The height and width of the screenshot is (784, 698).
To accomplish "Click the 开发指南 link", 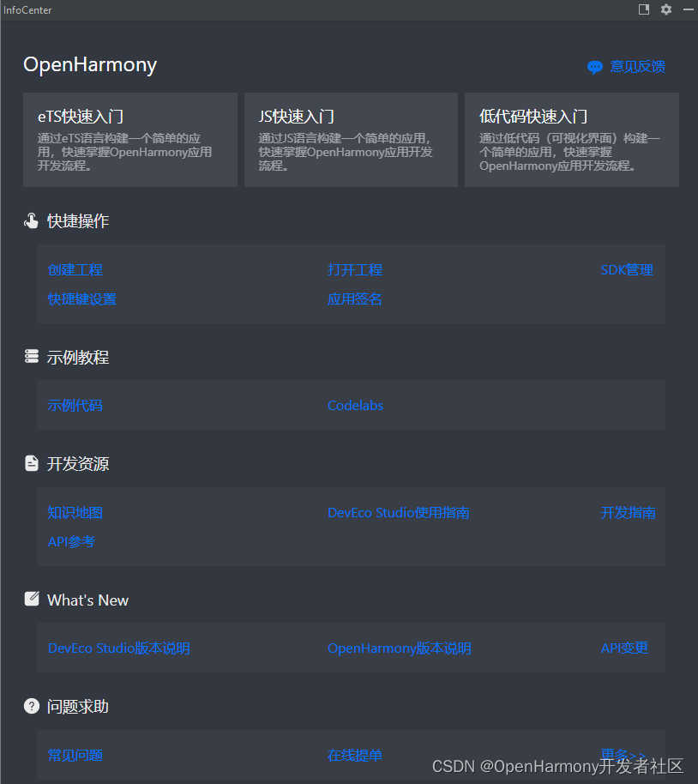I will point(628,512).
